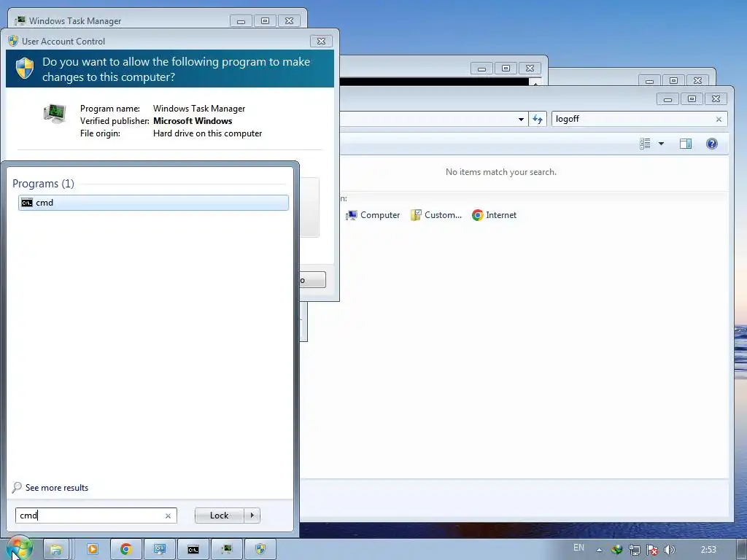Click the magnifier icon beside See more results
This screenshot has width=747, height=560.
pyautogui.click(x=17, y=487)
